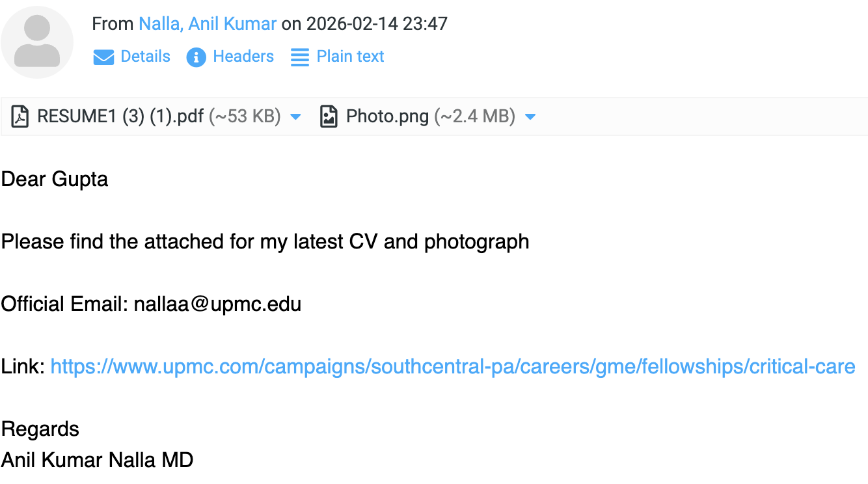Click the signature Anil Kumar Nalla MD
Image resolution: width=868 pixels, height=484 pixels.
[97, 460]
